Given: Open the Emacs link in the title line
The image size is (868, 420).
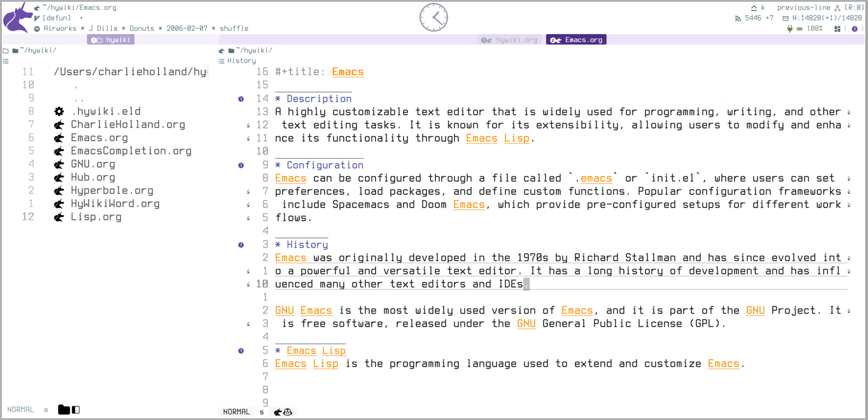Looking at the screenshot, I should tap(348, 72).
